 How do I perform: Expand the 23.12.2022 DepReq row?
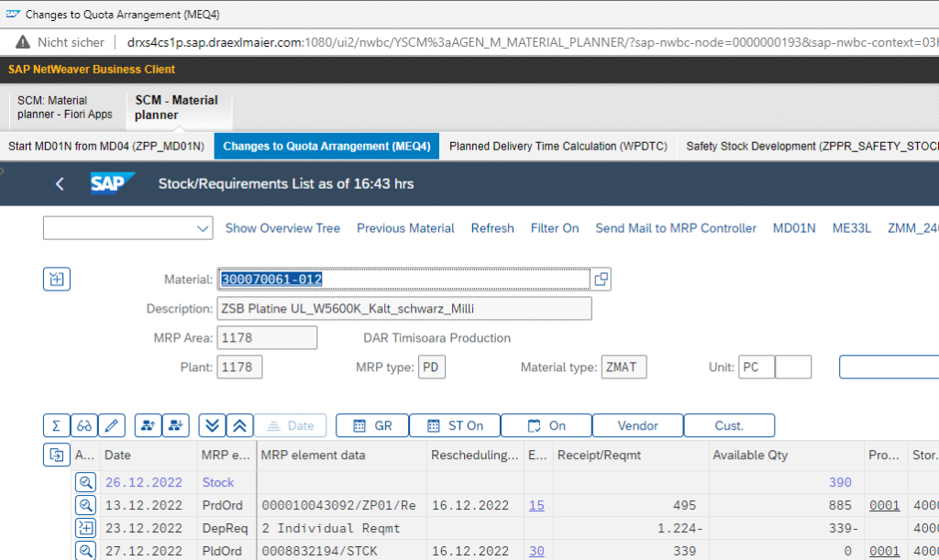coord(85,527)
